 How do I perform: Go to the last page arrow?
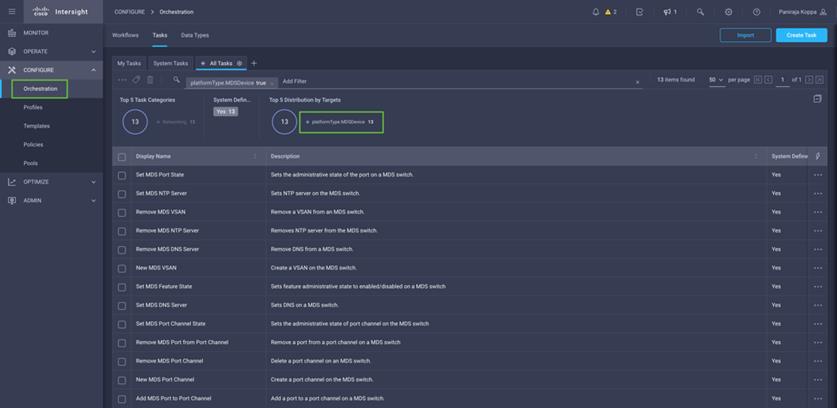click(819, 80)
